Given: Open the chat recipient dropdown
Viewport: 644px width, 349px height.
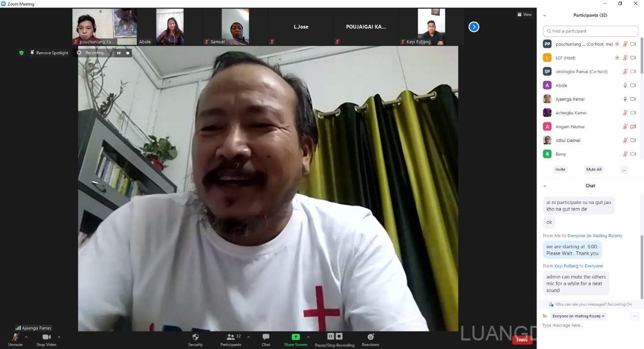Looking at the screenshot, I should 579,316.
